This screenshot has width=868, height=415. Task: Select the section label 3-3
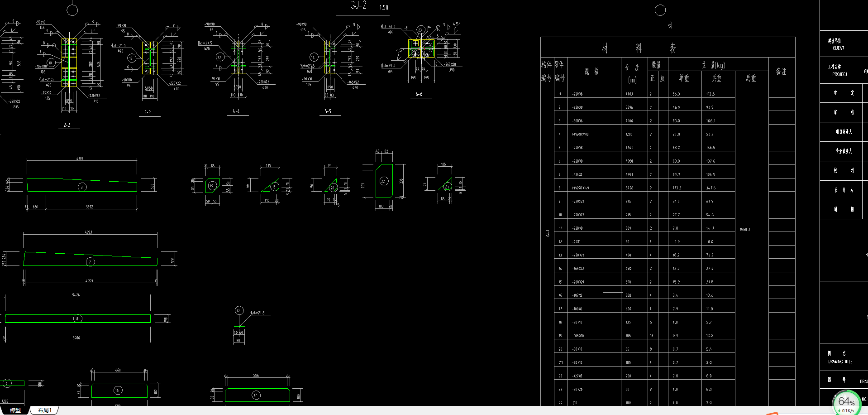point(148,112)
